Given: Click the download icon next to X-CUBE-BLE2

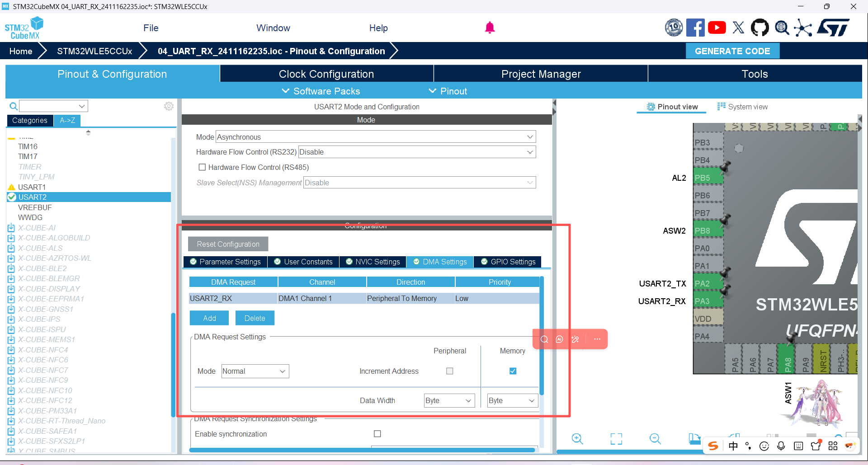Looking at the screenshot, I should (x=11, y=268).
